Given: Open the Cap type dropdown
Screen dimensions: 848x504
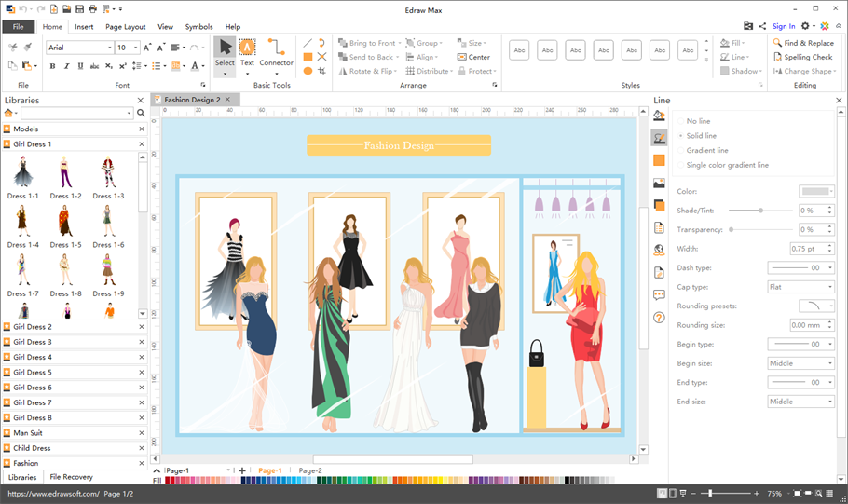Looking at the screenshot, I should point(800,287).
